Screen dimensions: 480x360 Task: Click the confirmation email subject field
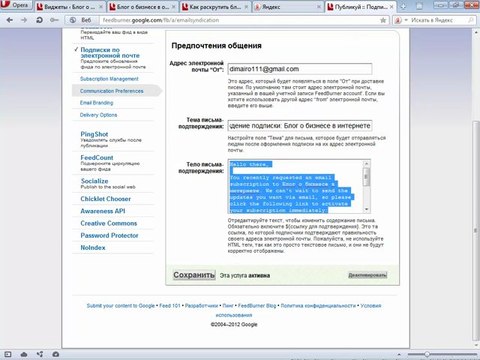(x=300, y=126)
